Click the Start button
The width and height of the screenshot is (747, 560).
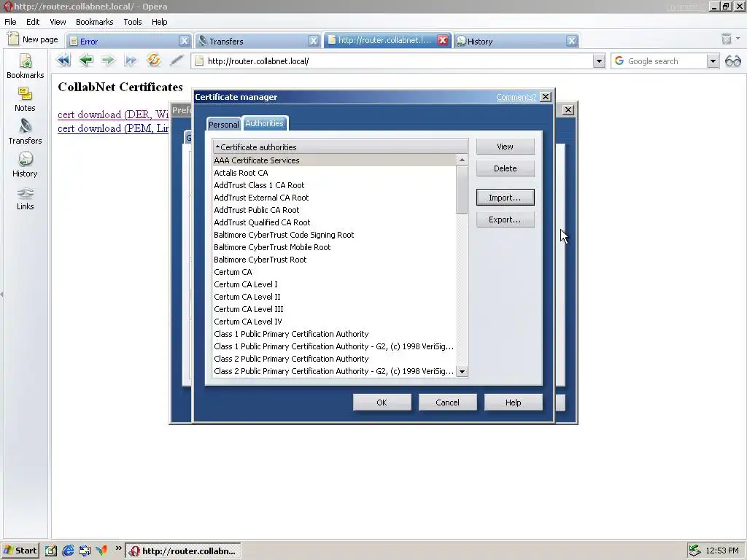click(20, 551)
